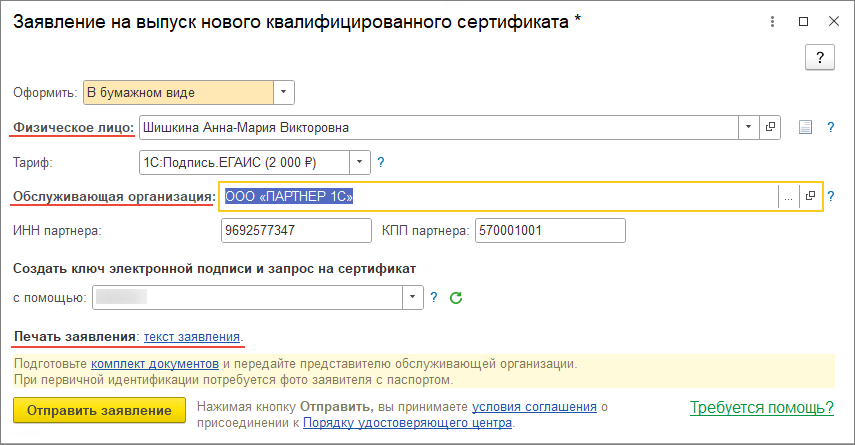The image size is (855, 445).
Task: Open the Тариф dropdown list
Action: point(359,161)
